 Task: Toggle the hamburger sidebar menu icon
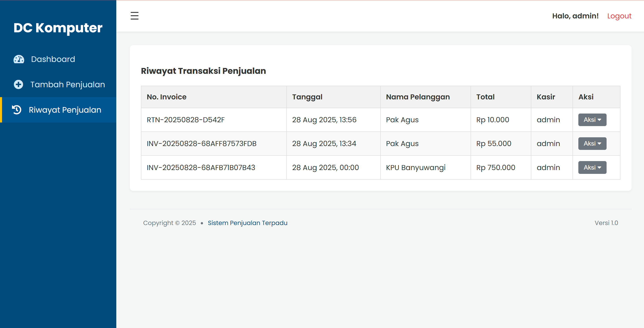(x=134, y=16)
